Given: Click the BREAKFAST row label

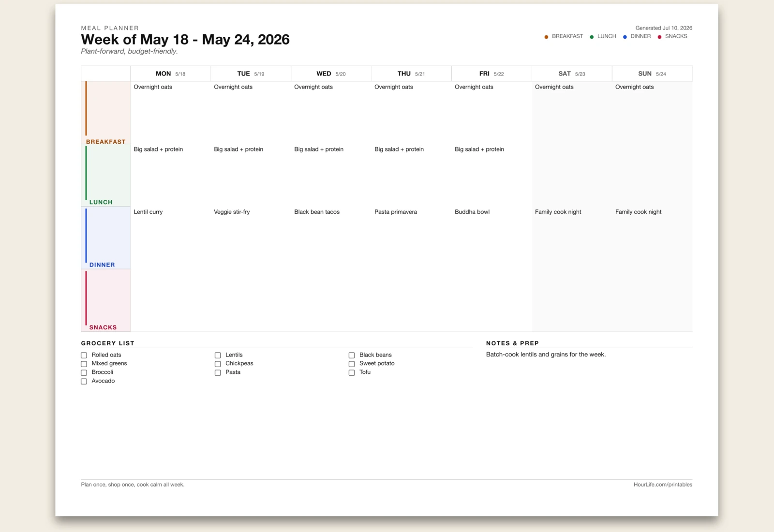Looking at the screenshot, I should [106, 142].
